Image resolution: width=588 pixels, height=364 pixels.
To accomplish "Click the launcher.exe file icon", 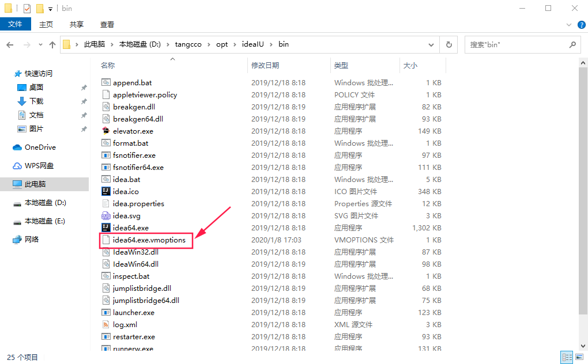I will [106, 312].
